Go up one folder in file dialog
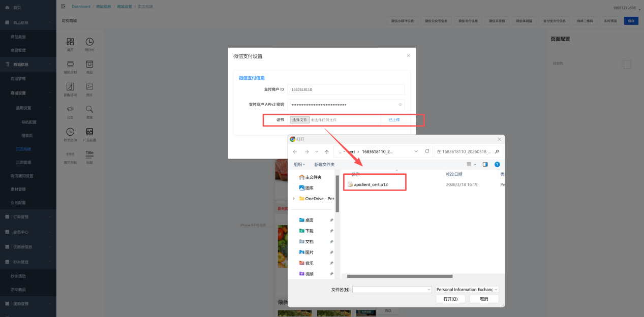The width and height of the screenshot is (644, 317). point(326,151)
